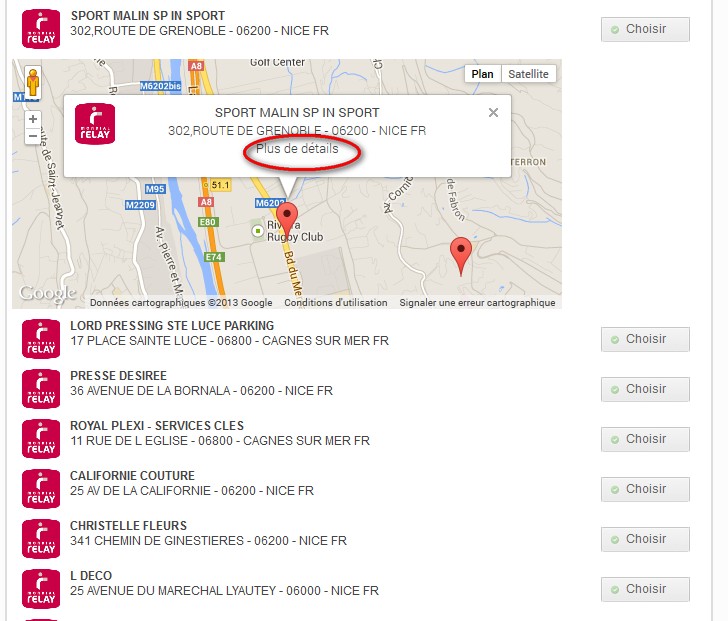Choose L DECO relay point
728x621 pixels.
645,589
